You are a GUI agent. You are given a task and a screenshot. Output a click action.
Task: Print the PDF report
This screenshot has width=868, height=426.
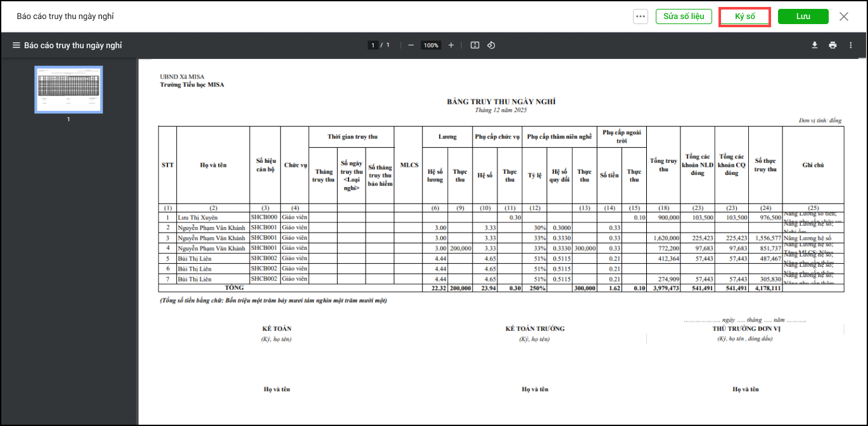point(833,46)
